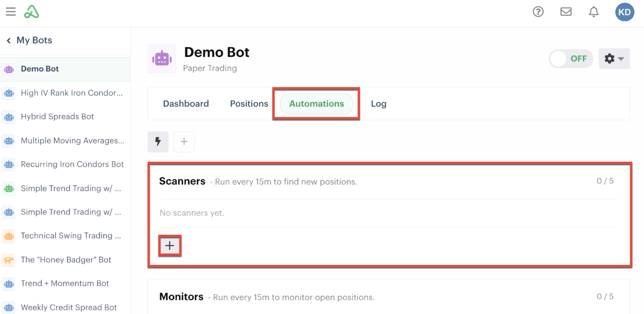Click the purple Demo Bot header icon
The image size is (644, 314).
pyautogui.click(x=162, y=59)
